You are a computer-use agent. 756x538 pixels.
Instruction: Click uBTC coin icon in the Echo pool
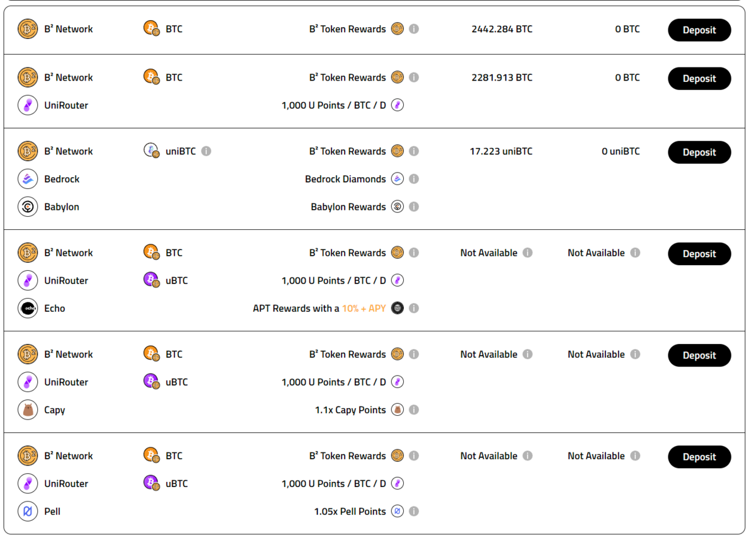tap(152, 280)
